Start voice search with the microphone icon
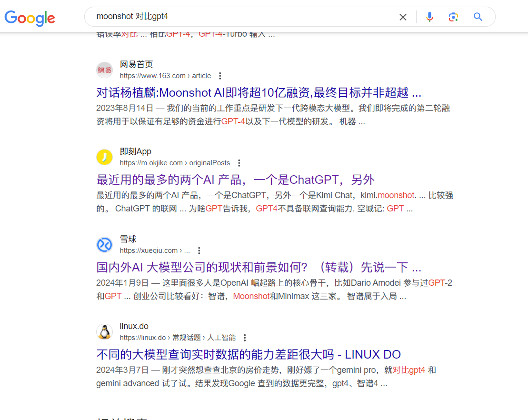 (x=429, y=17)
